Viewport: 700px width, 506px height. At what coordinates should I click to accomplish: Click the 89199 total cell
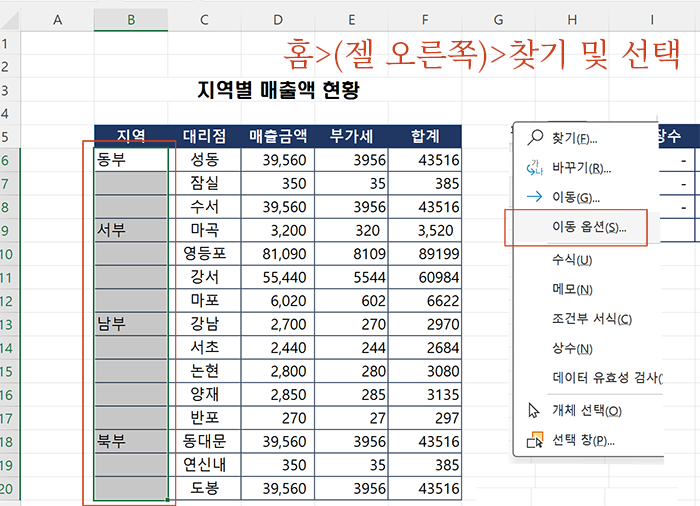[425, 254]
